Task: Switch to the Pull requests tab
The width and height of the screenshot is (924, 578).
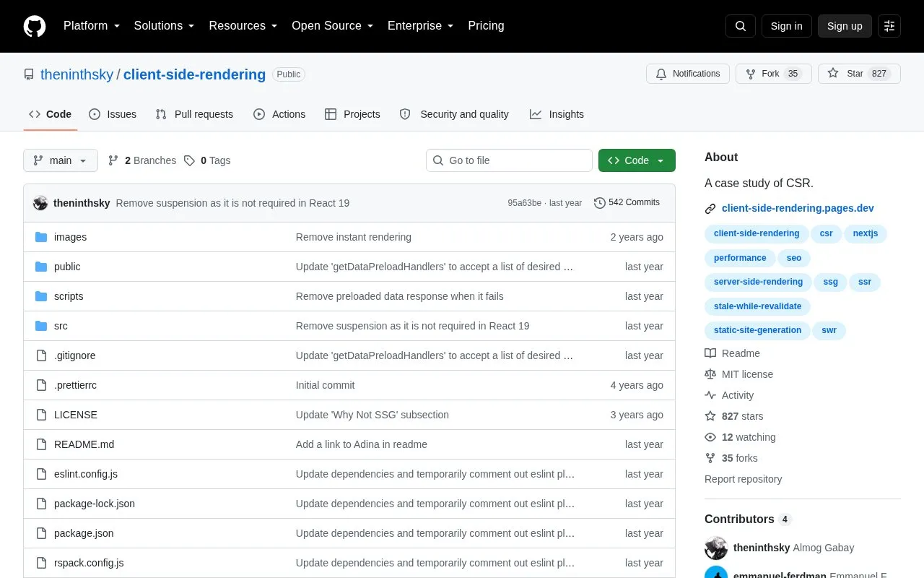Action: click(x=194, y=114)
